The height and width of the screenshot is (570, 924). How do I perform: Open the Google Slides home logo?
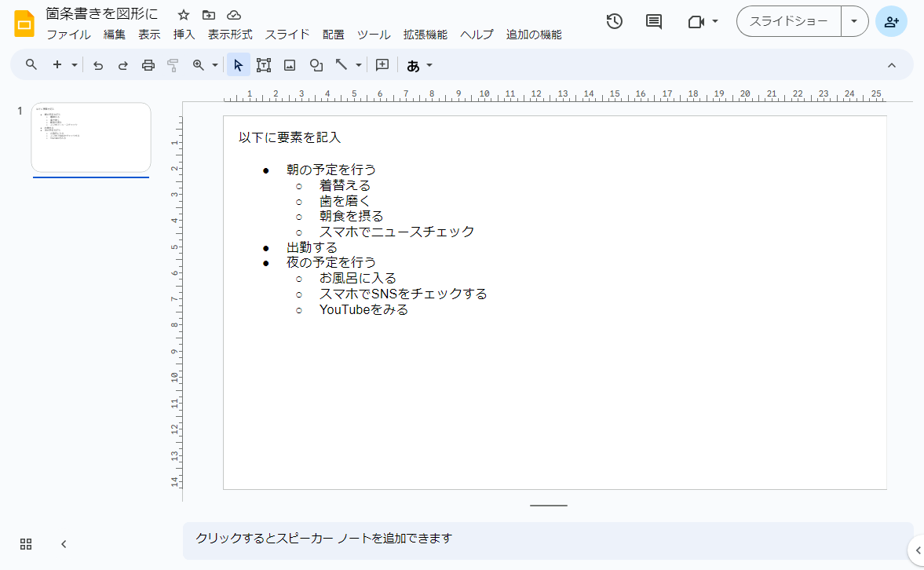click(x=24, y=24)
